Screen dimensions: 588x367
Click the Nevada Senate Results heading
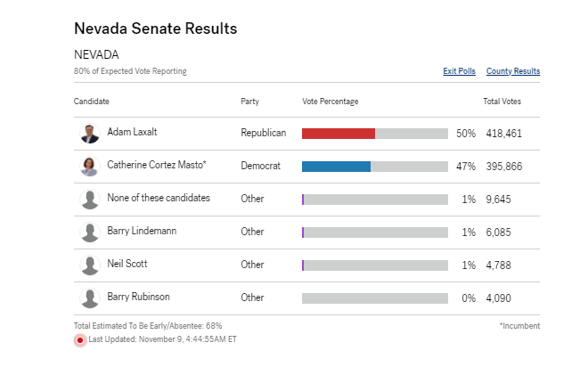click(155, 29)
